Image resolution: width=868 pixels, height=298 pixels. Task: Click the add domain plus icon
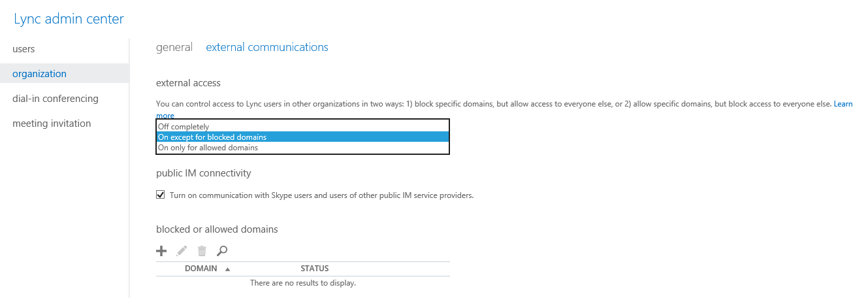click(161, 251)
